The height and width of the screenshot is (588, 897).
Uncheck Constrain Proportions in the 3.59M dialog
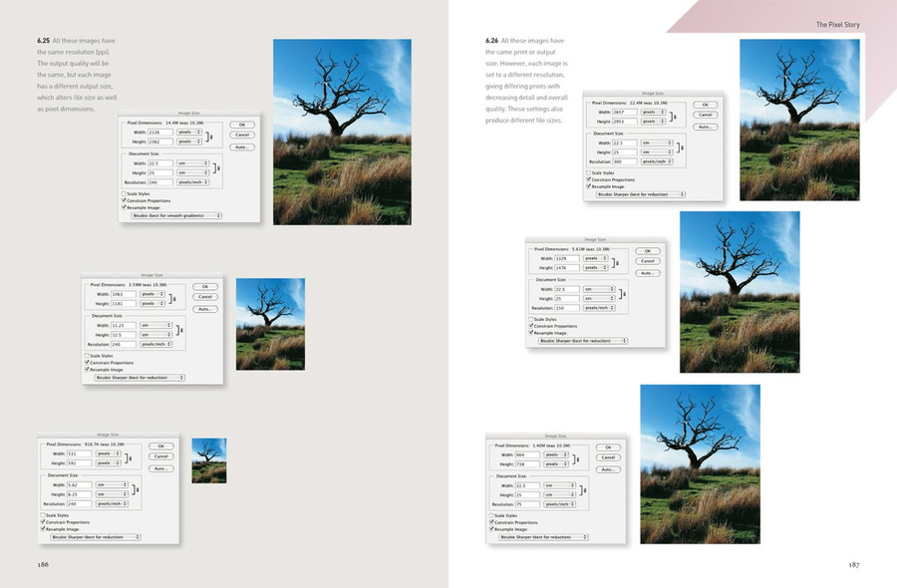click(x=88, y=362)
